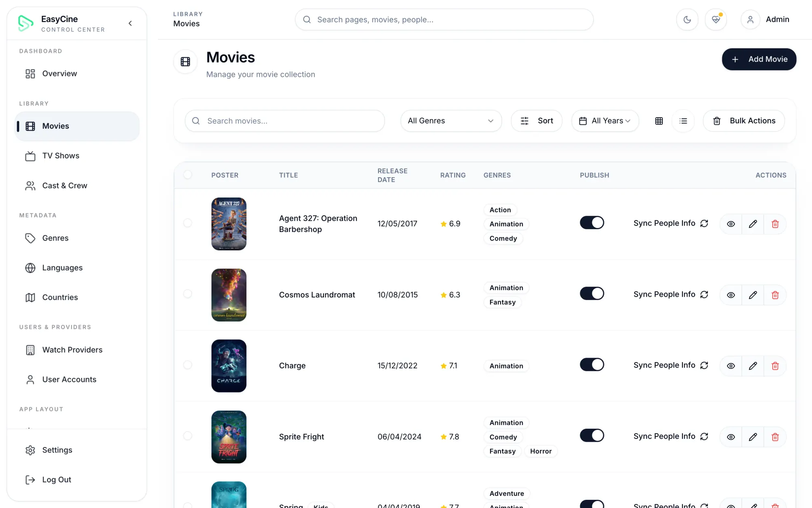This screenshot has height=508, width=812.
Task: Switch to grid view layout
Action: point(659,121)
